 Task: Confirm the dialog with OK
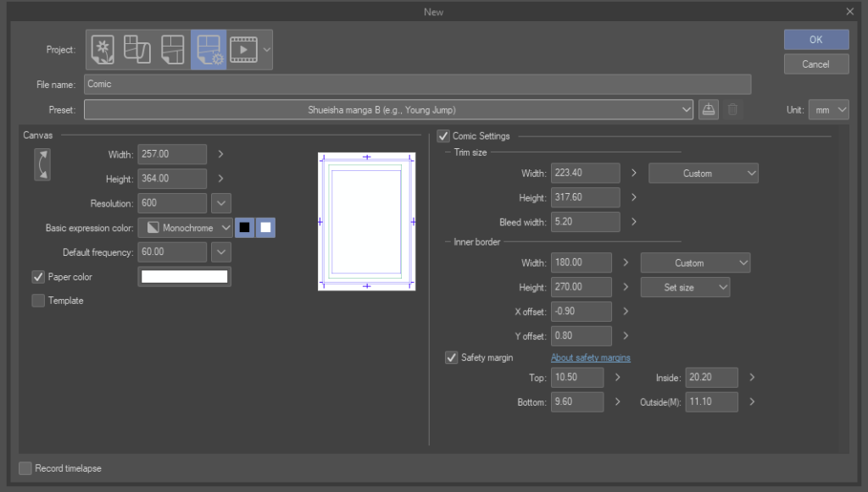pyautogui.click(x=816, y=40)
